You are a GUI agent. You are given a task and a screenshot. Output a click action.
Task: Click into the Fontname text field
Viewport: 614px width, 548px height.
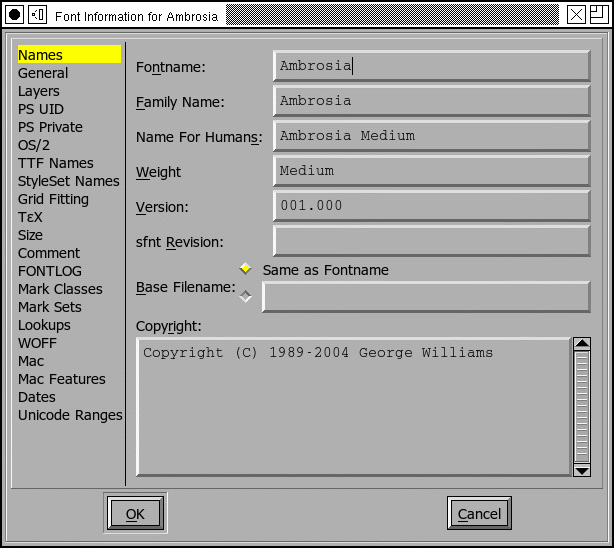431,66
